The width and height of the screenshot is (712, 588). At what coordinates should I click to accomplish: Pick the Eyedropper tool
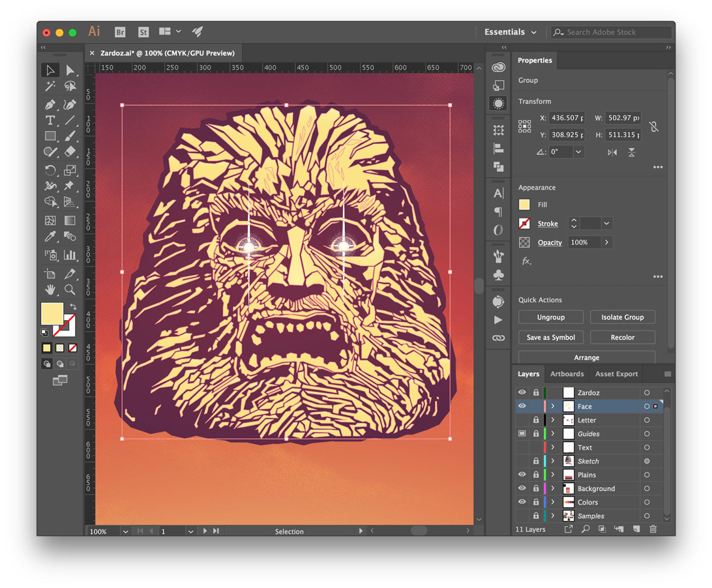(x=50, y=236)
